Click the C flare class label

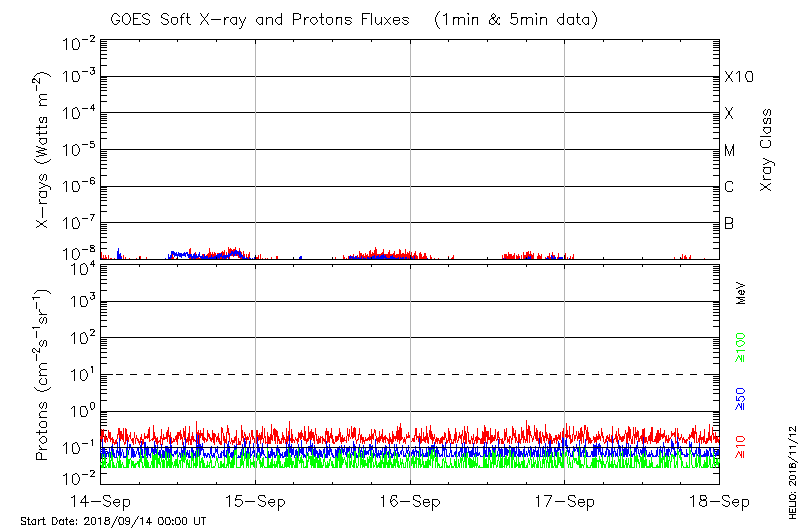click(x=729, y=187)
